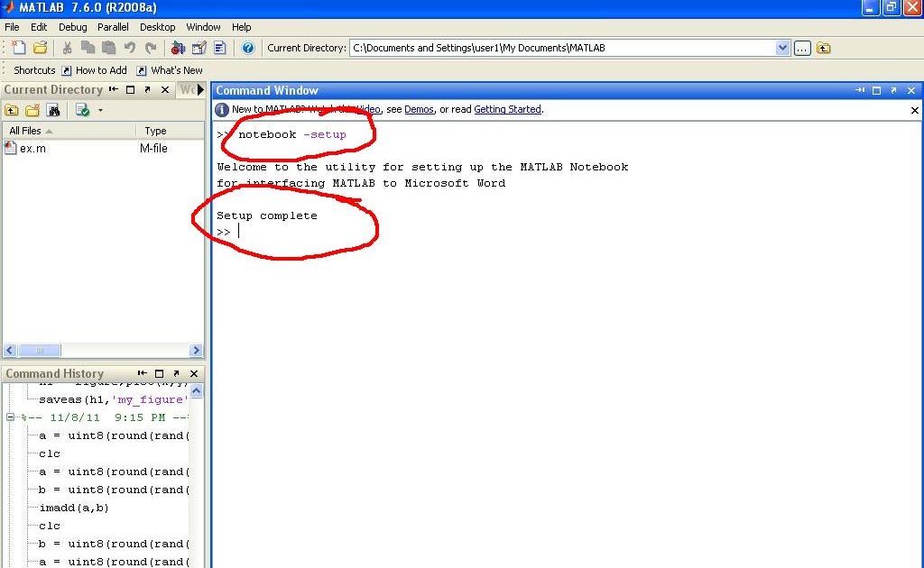Undock the Current Directory panel
924x568 pixels.
point(147,89)
